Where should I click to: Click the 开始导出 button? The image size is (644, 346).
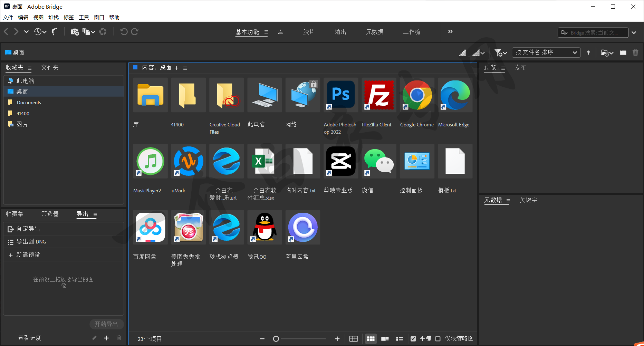(x=106, y=324)
